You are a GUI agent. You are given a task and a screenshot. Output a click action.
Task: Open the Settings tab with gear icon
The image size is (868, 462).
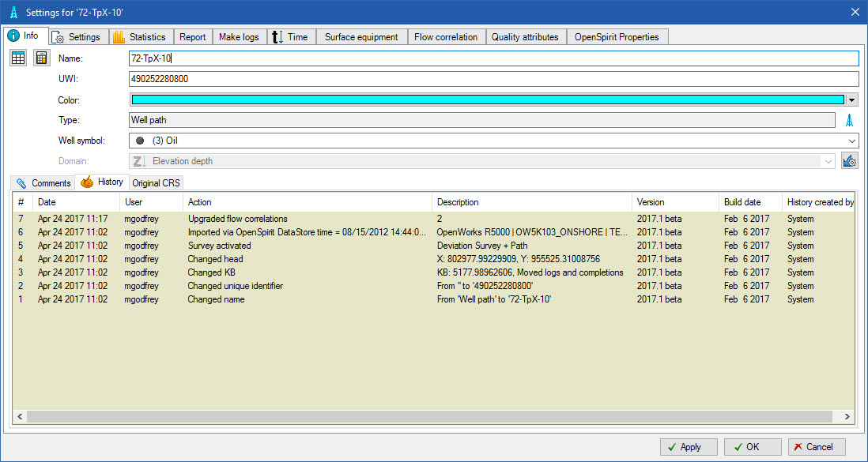coord(77,37)
